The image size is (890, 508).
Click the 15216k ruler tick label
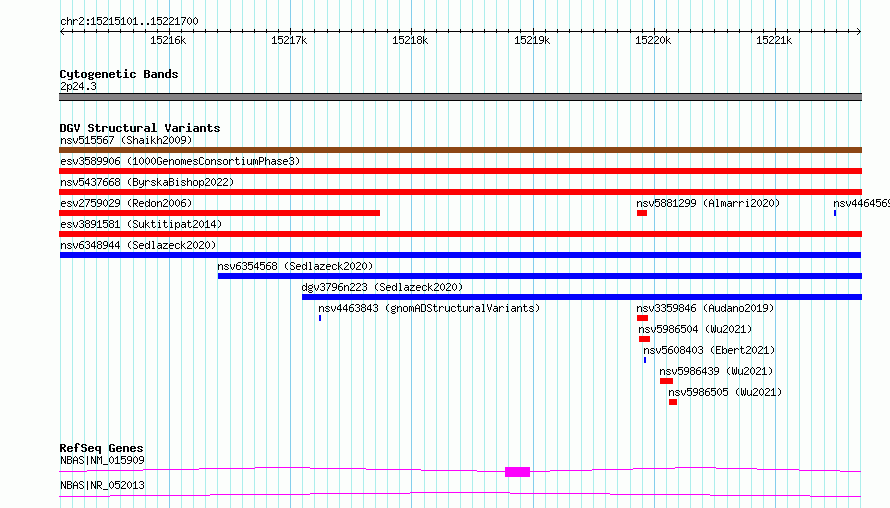pos(168,40)
